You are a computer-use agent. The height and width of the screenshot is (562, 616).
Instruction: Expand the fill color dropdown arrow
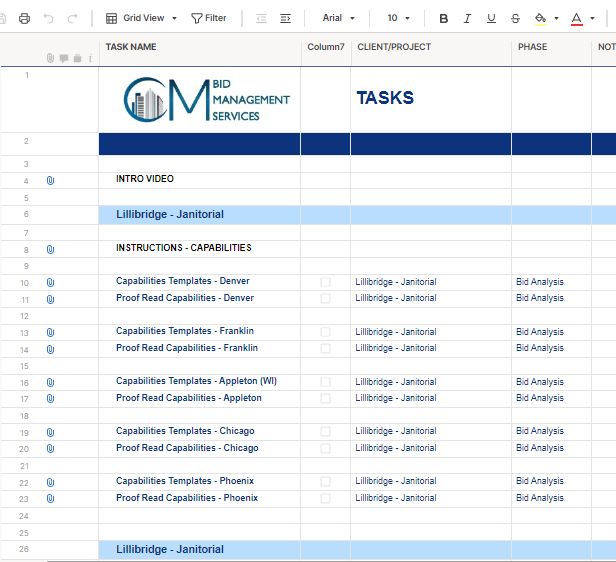point(556,18)
